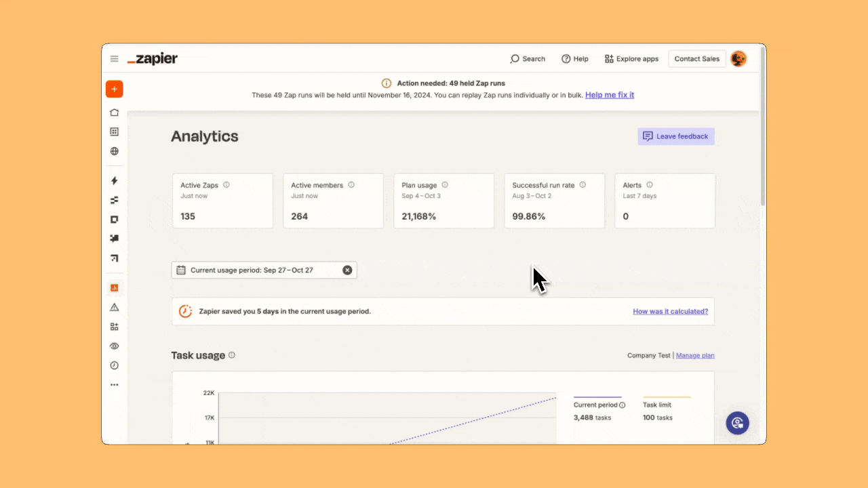Click the Zapier logo
The height and width of the screenshot is (488, 868).
pyautogui.click(x=153, y=59)
